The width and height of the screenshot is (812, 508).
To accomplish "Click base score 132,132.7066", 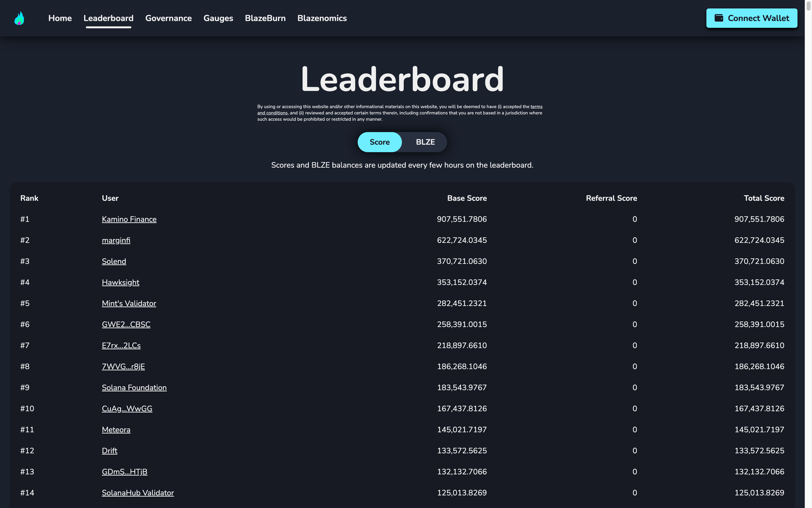I will (x=462, y=472).
